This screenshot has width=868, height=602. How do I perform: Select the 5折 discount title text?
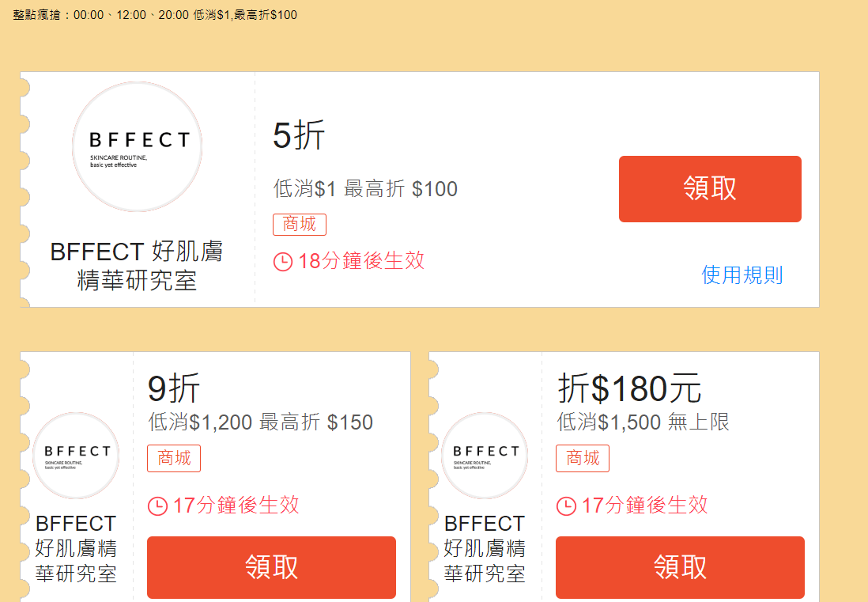298,134
